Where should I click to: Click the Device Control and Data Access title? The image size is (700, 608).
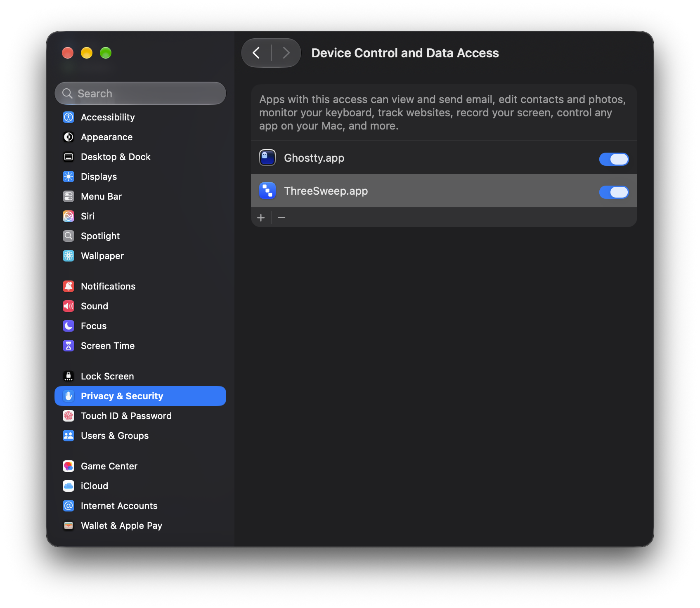point(405,53)
